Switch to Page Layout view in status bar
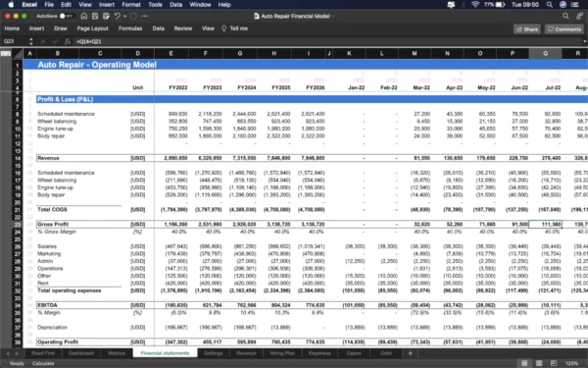Viewport: 588px width, 368px height. pos(539,363)
